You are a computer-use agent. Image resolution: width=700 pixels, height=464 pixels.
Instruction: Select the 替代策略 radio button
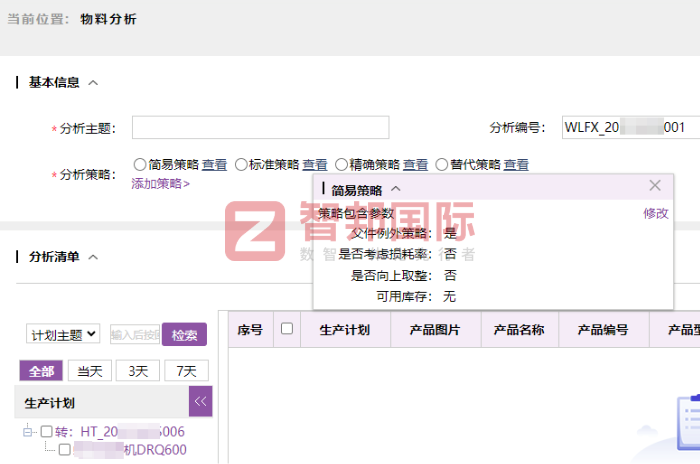pos(441,164)
